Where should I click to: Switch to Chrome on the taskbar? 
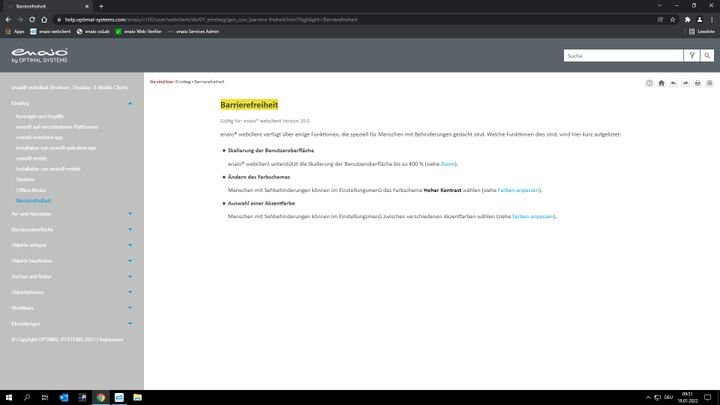101,398
